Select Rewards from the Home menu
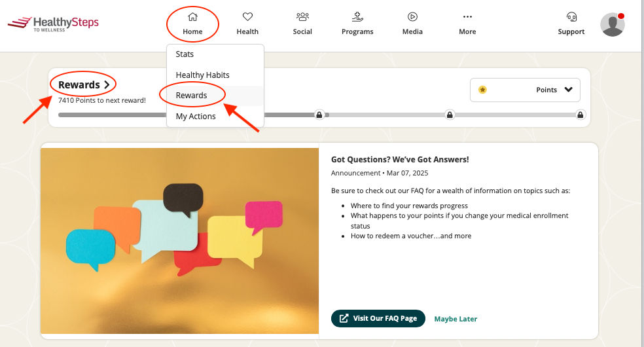 click(x=192, y=96)
